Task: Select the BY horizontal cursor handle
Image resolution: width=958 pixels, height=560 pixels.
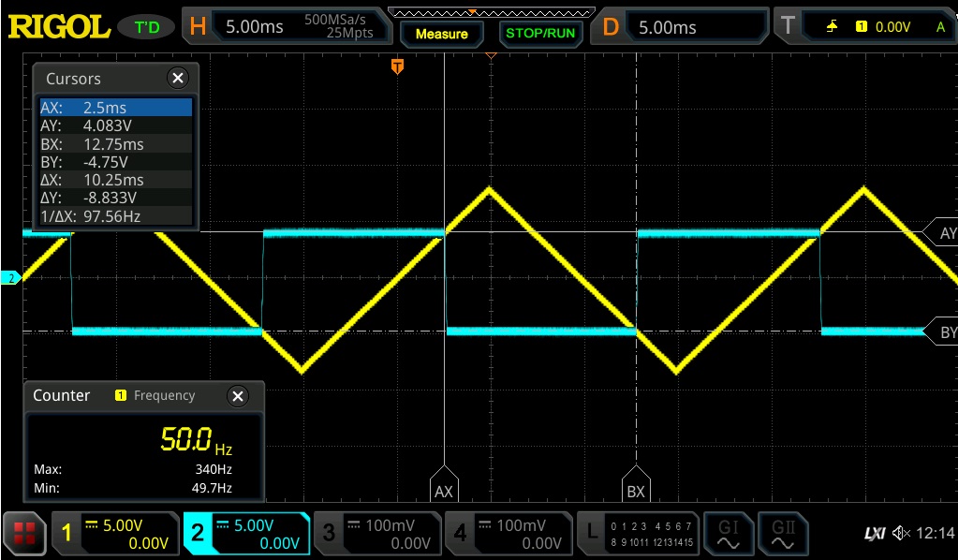Action: [x=941, y=332]
